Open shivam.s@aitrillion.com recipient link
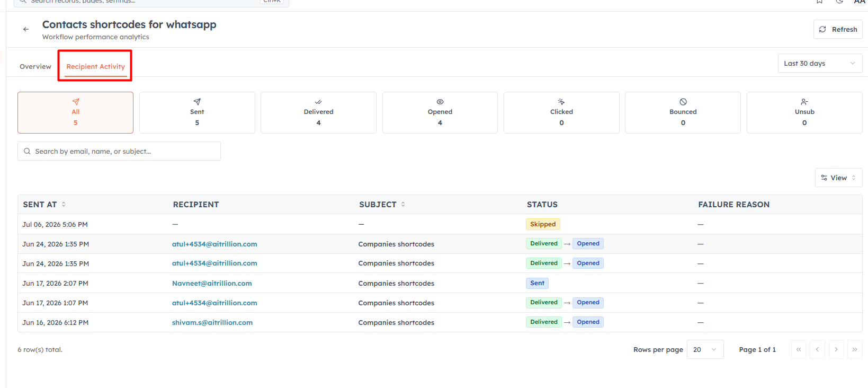Image resolution: width=868 pixels, height=388 pixels. click(x=212, y=322)
